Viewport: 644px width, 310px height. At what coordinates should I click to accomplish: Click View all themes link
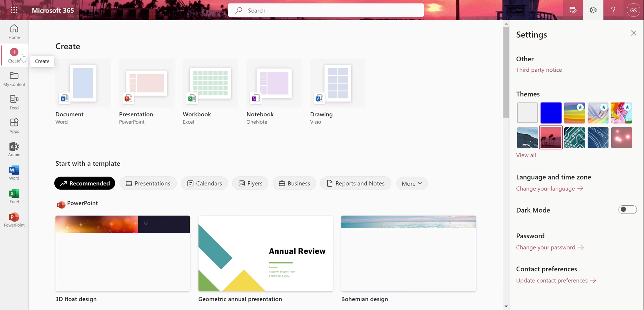click(x=526, y=155)
